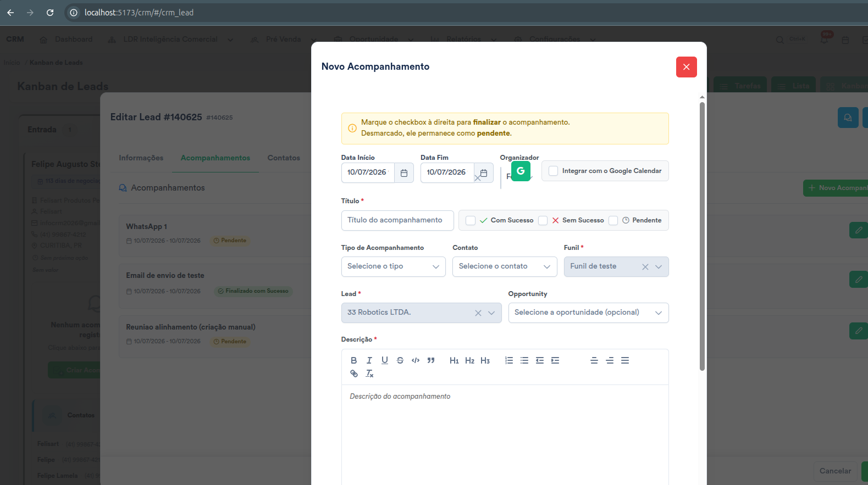Image resolution: width=868 pixels, height=485 pixels.
Task: Expand the Selecione o contato dropdown
Action: pyautogui.click(x=505, y=266)
